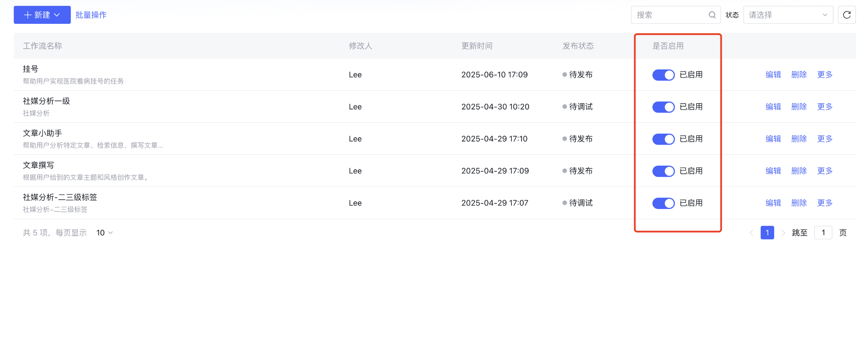Click the 跳至 page number box
The image size is (868, 359).
tap(823, 233)
